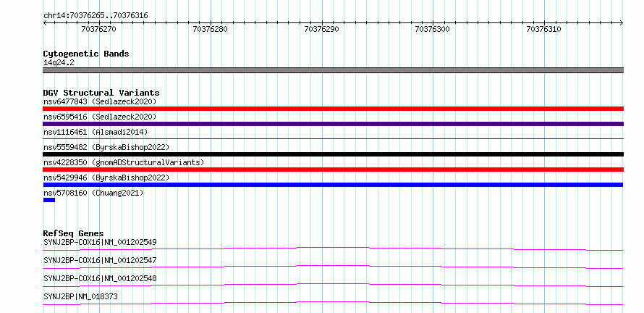The width and height of the screenshot is (644, 313).
Task: Click the gray 14q24.2 cytogenetic band bar
Action: pyautogui.click(x=333, y=70)
